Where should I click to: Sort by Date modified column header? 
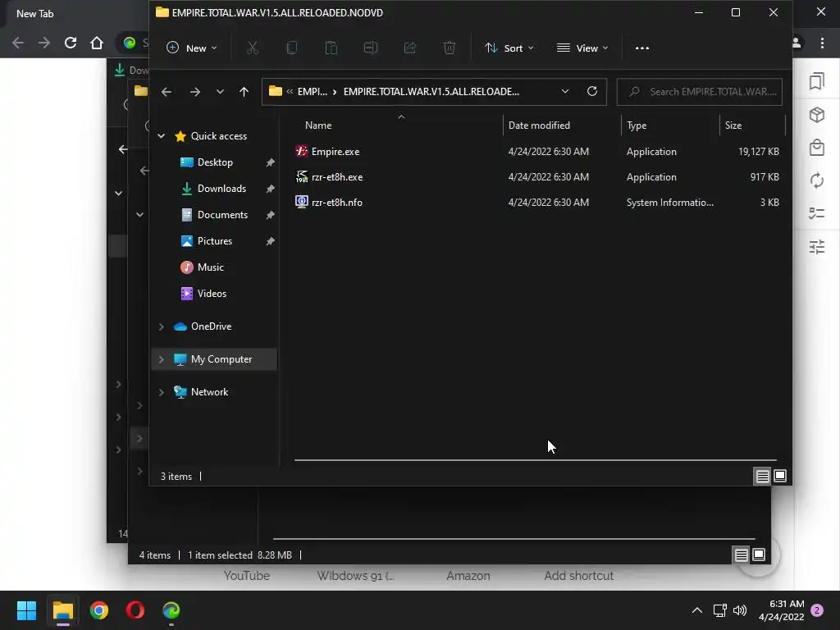point(539,126)
